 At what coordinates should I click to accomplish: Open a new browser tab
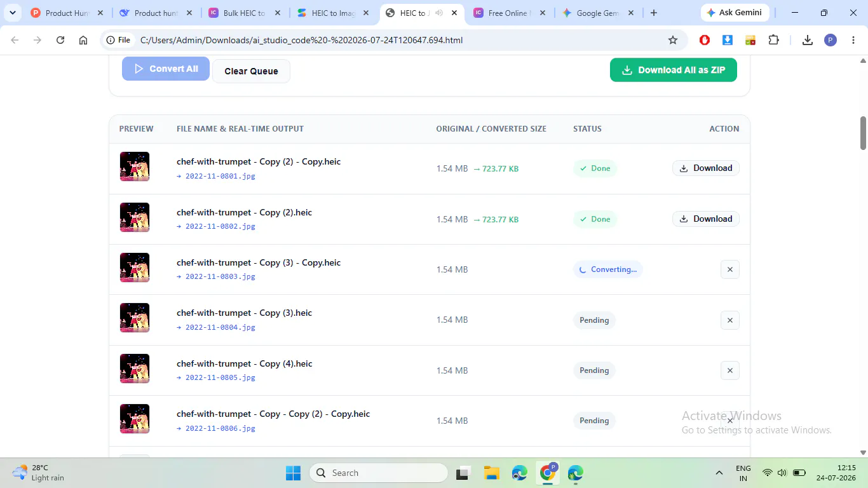654,13
